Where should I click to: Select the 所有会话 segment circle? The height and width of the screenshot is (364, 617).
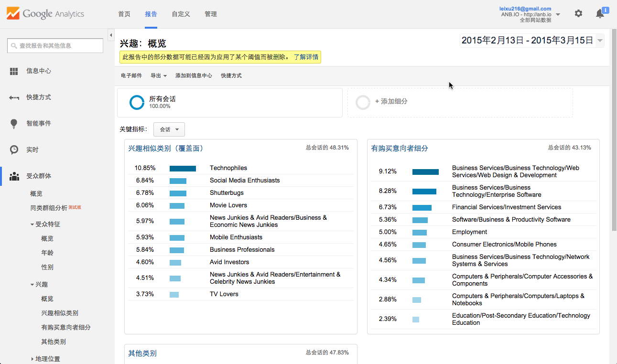coord(137,102)
